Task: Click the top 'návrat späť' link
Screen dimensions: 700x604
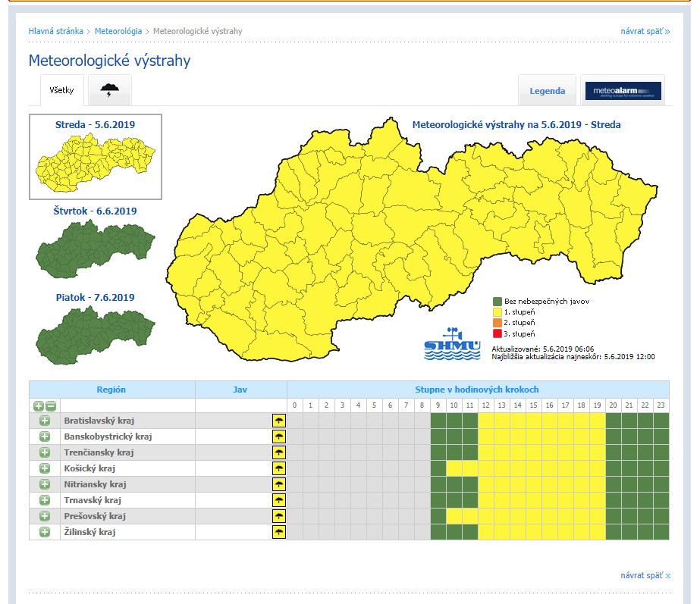Action: tap(645, 31)
